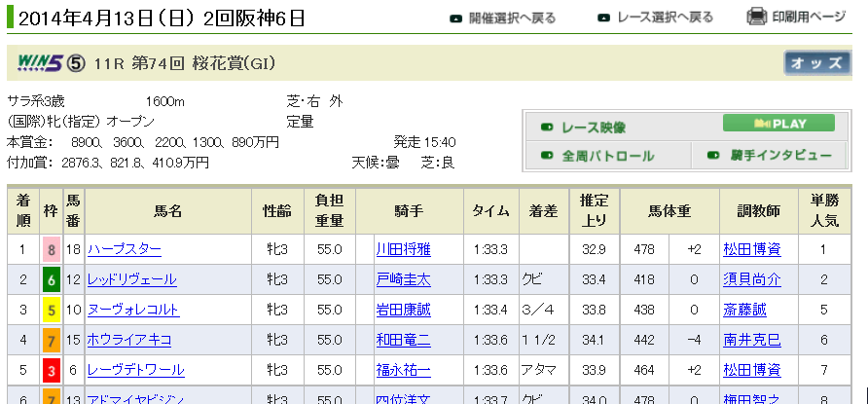This screenshot has width=868, height=404.
Task: View jockey 戸崎圭太 profile
Action: [x=403, y=279]
